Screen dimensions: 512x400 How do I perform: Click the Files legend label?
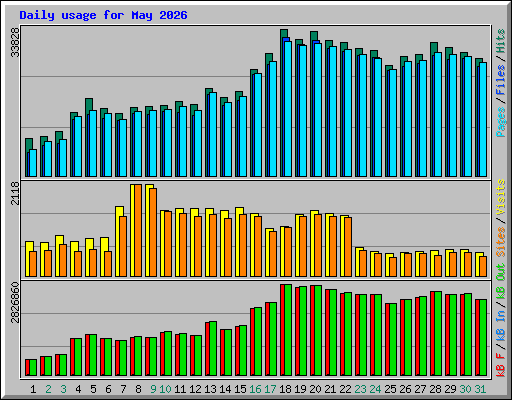coord(501,80)
